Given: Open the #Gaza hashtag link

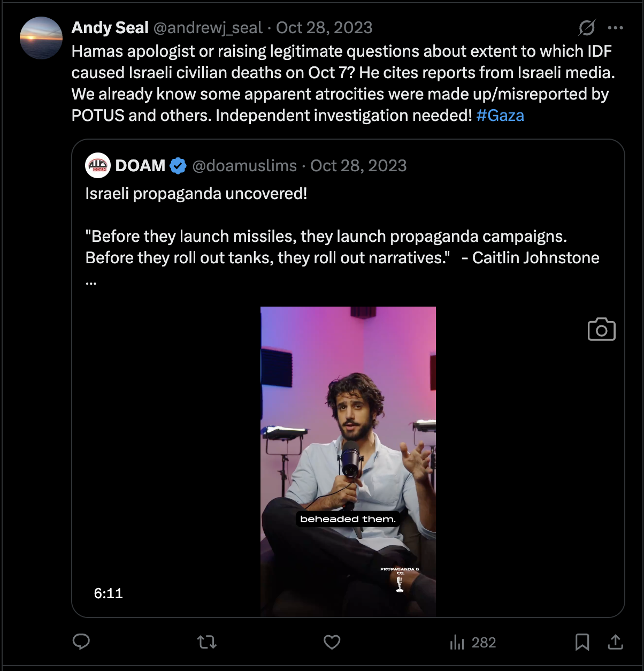Looking at the screenshot, I should [x=500, y=116].
